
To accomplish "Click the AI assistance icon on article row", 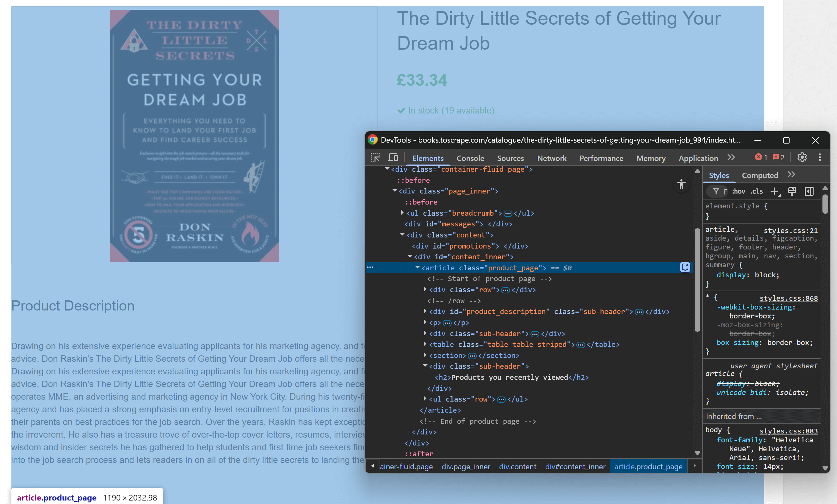I will (685, 267).
